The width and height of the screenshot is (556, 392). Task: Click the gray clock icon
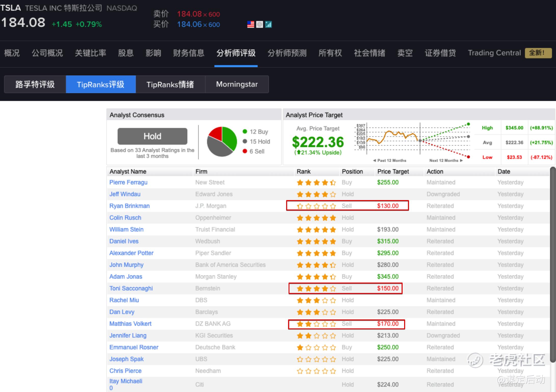coord(259,24)
